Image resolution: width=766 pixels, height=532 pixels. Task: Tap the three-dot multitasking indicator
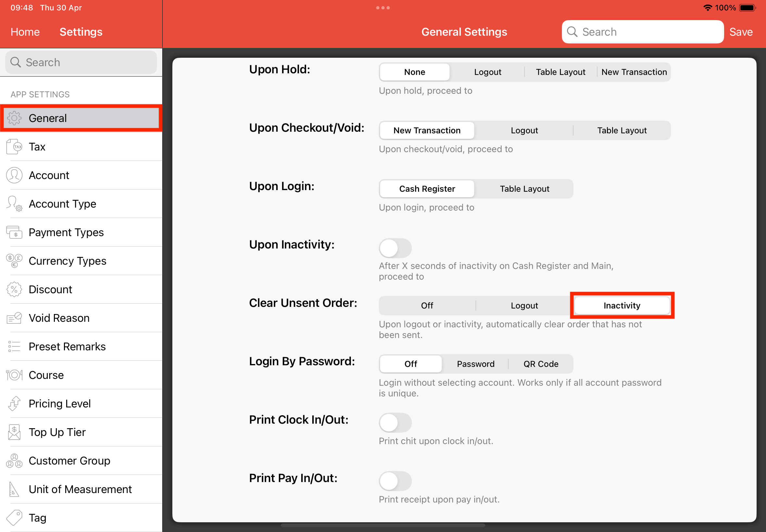click(x=383, y=8)
